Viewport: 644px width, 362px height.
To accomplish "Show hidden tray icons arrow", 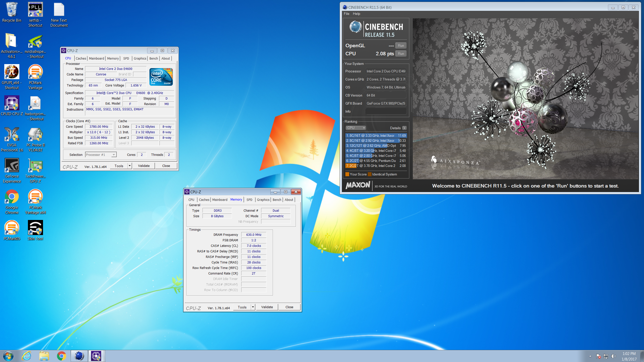I will pos(590,356).
